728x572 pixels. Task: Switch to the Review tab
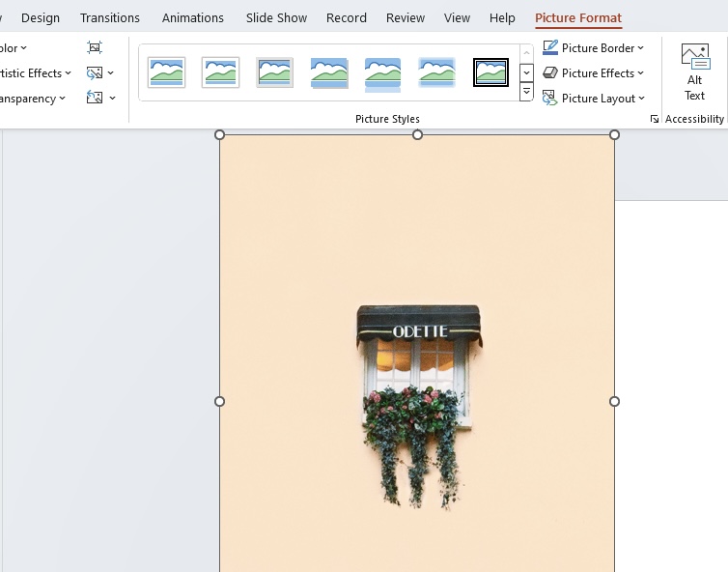(x=406, y=17)
